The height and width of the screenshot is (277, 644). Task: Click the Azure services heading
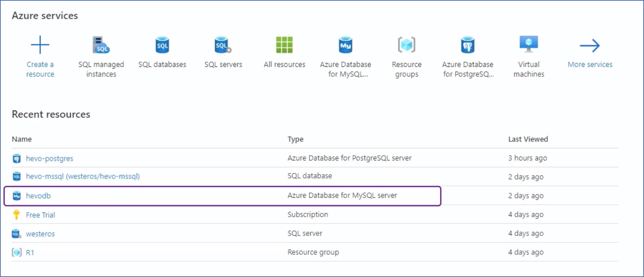click(45, 15)
